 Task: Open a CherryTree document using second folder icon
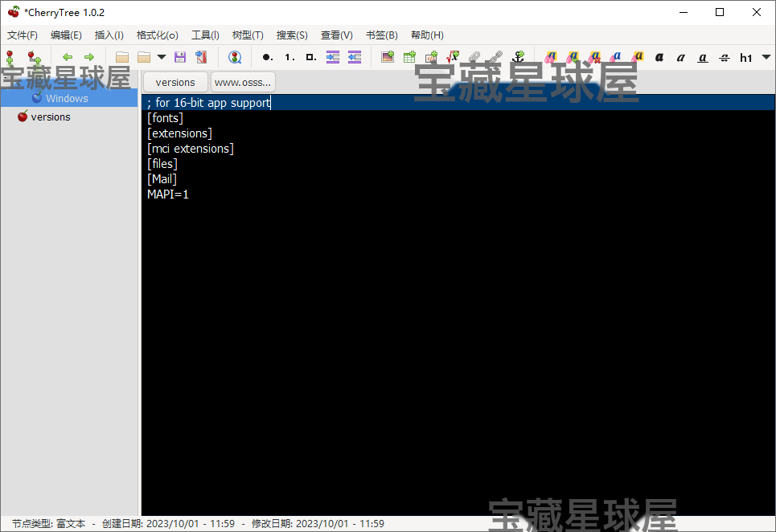(144, 57)
